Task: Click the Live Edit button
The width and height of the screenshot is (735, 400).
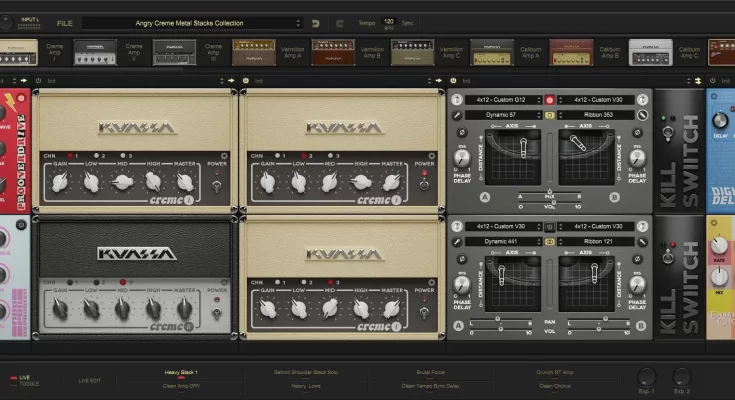Action: coord(89,379)
